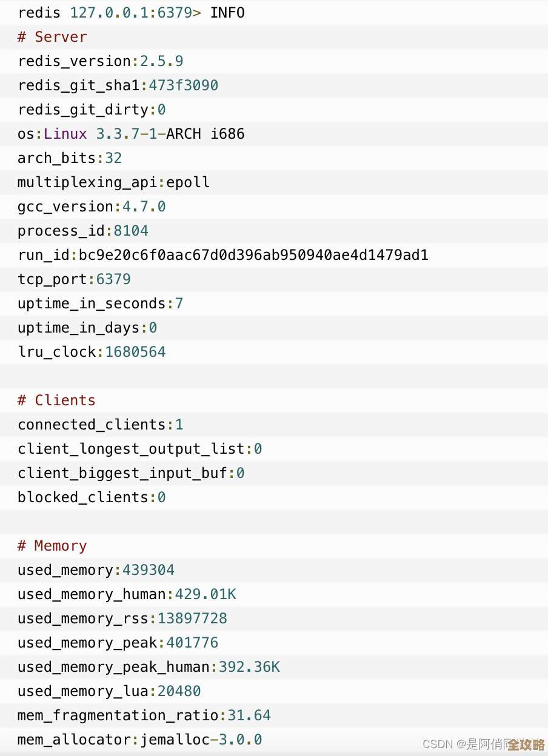
Task: Click the redis_version:2.5.9 line
Action: click(x=101, y=61)
